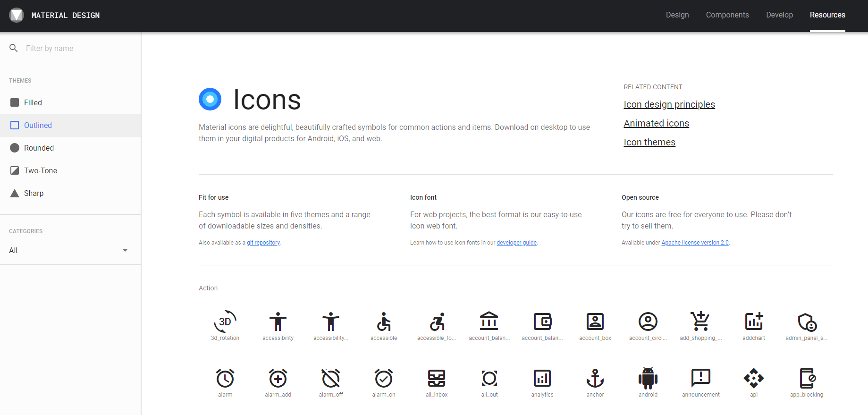Viewport: 868px width, 415px height.
Task: Choose the Rounded theme
Action: [70, 148]
